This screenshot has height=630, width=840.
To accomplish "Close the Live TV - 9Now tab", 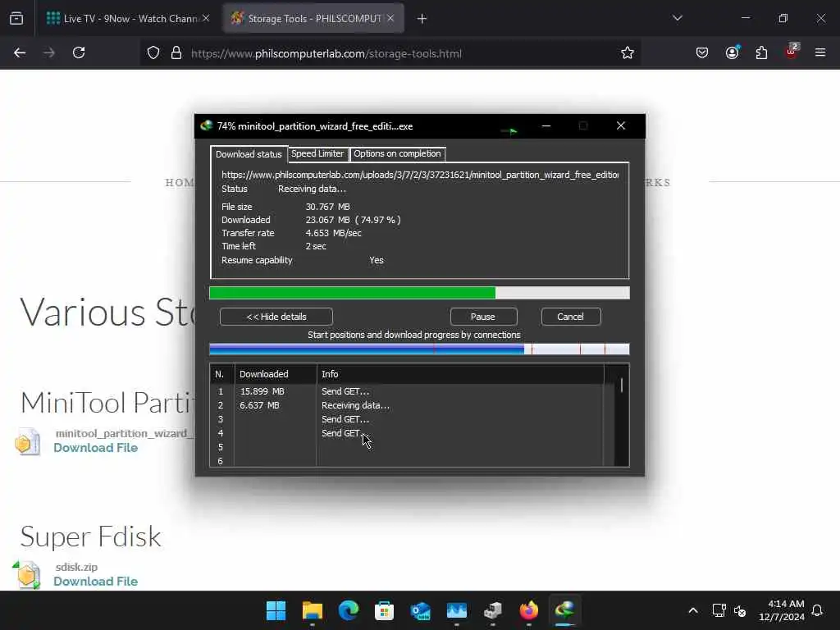I will (x=206, y=19).
